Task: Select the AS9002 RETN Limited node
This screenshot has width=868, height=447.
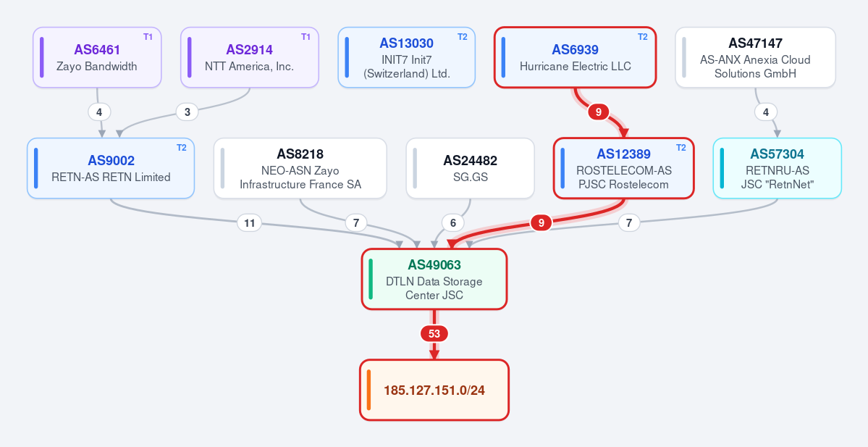Action: [111, 168]
